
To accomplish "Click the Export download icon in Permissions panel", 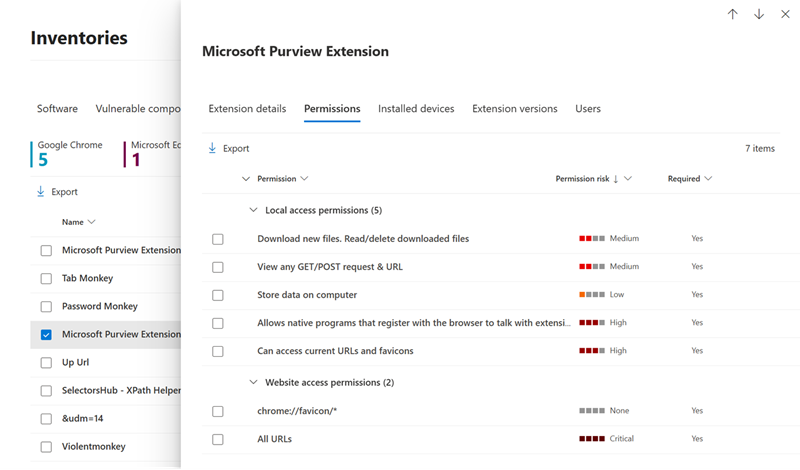I will (212, 149).
